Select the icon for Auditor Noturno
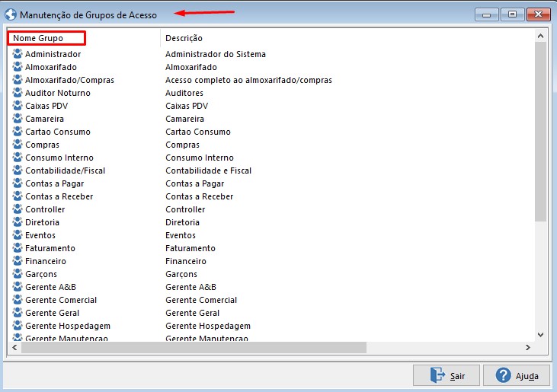557x392 pixels. click(x=18, y=93)
